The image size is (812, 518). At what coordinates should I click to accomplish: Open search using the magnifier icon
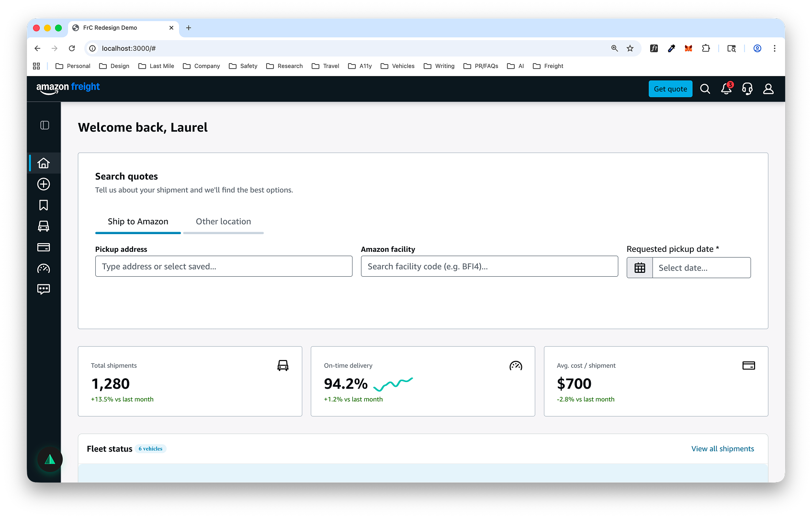(x=705, y=89)
